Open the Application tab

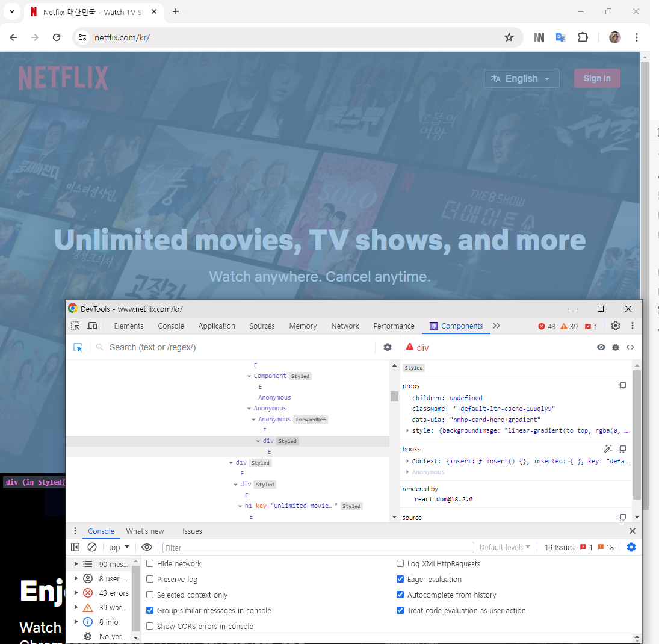pyautogui.click(x=217, y=326)
